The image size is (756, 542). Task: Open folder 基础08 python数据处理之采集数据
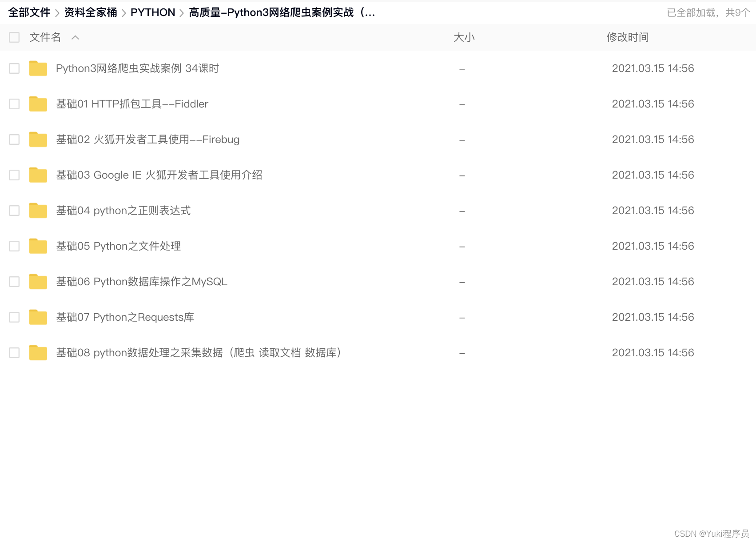(x=199, y=353)
